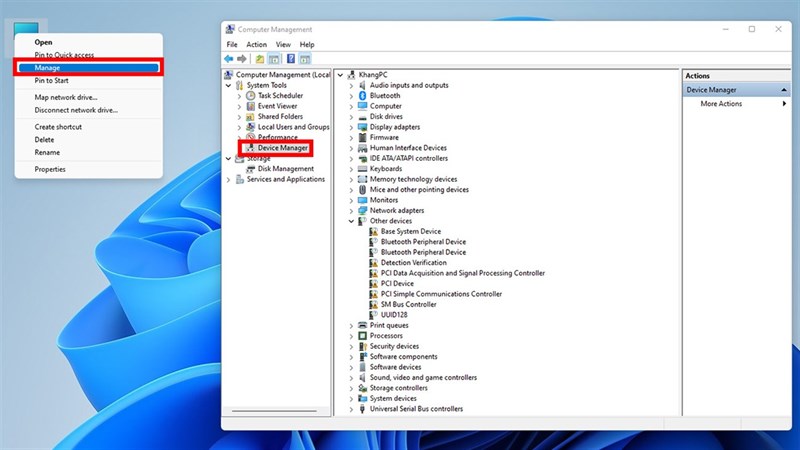Open the Help menu
Screen dimensions: 800x450
click(x=307, y=44)
